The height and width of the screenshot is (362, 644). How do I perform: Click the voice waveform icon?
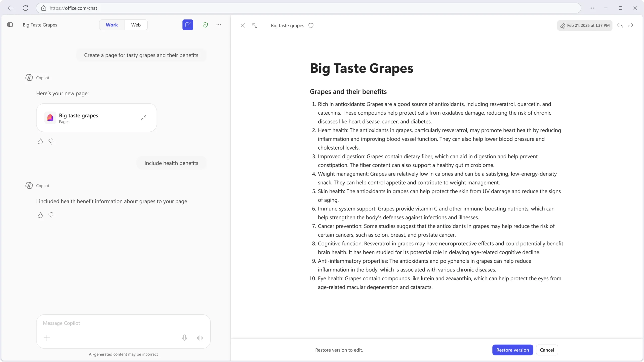(x=200, y=338)
